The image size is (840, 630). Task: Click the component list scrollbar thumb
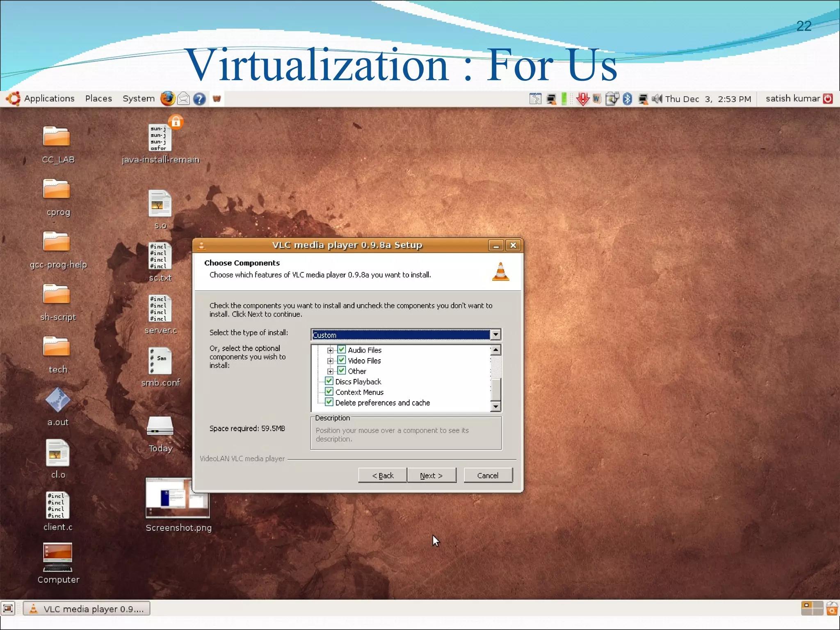point(495,390)
